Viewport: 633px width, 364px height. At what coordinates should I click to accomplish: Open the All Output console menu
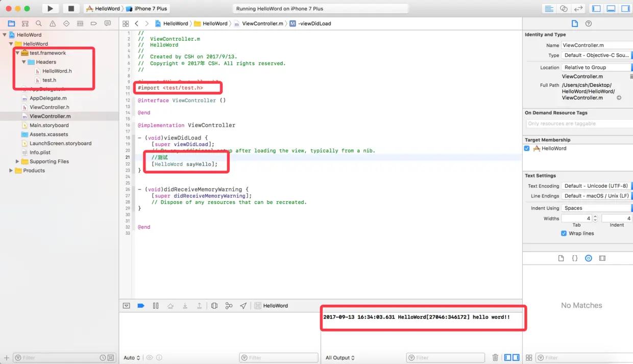click(x=340, y=358)
